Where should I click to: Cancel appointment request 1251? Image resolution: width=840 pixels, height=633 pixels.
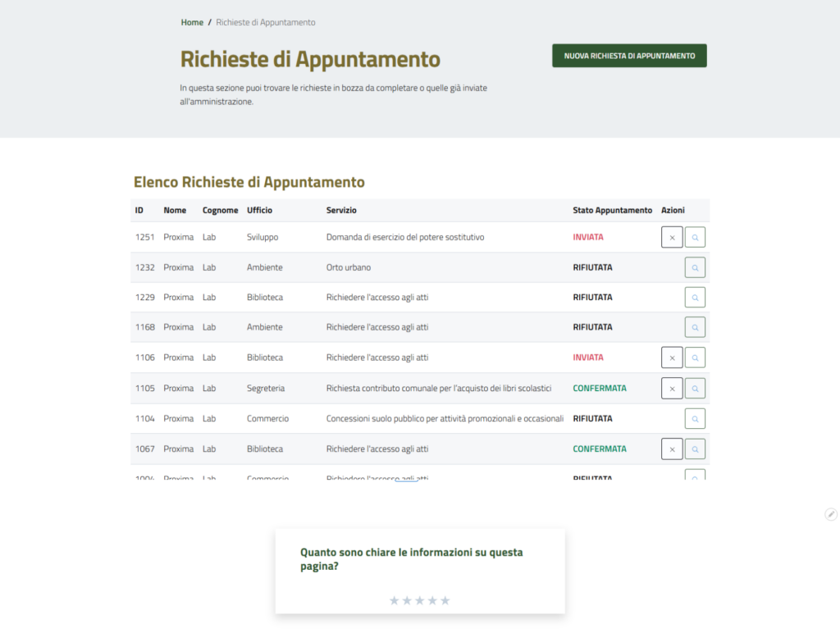(672, 238)
